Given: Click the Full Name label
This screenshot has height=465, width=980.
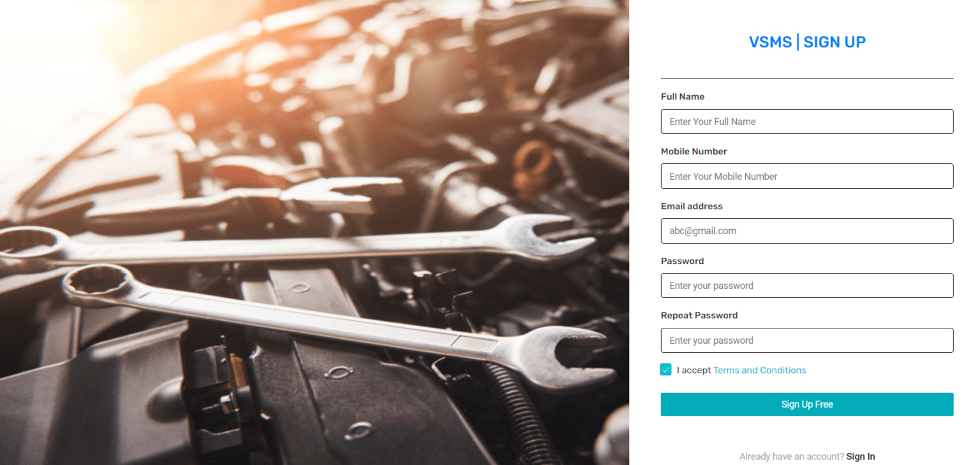Looking at the screenshot, I should point(682,96).
